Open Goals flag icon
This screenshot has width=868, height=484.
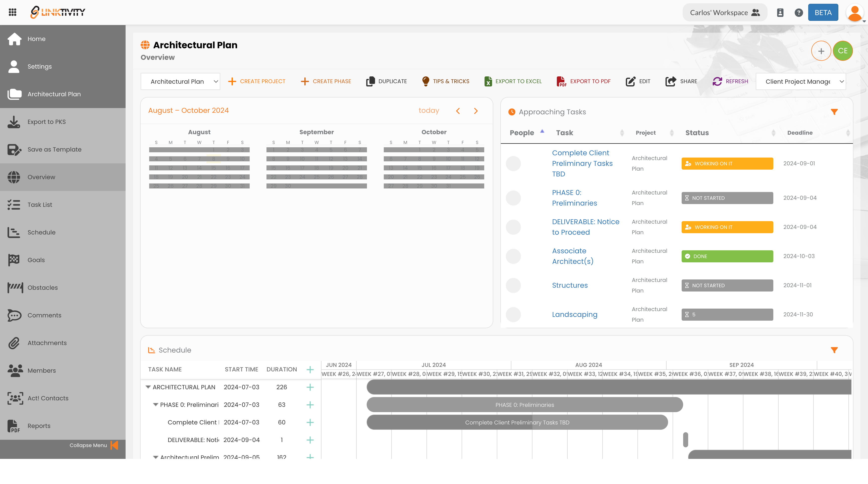click(14, 260)
